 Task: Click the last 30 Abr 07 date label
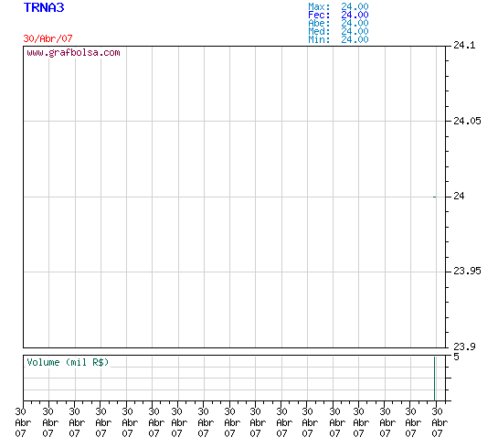point(440,422)
